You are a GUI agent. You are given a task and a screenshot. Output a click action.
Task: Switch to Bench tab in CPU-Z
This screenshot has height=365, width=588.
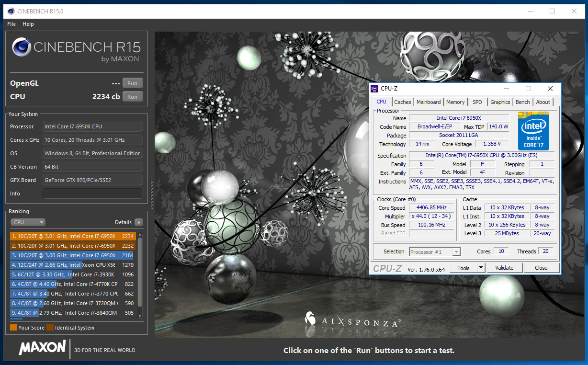tap(523, 102)
